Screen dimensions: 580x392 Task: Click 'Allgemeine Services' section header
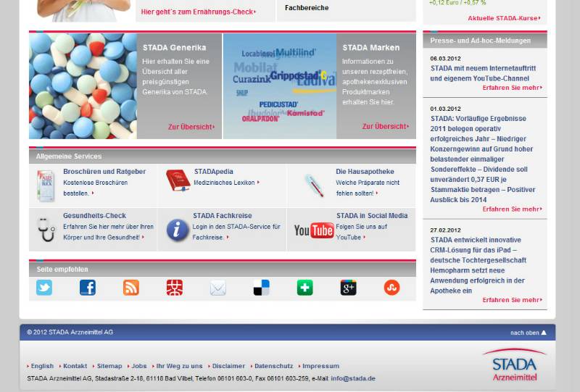coord(69,157)
